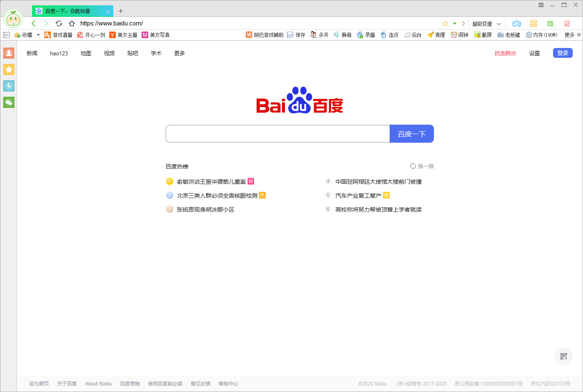Click 保存 save toolbar item

pyautogui.click(x=296, y=35)
